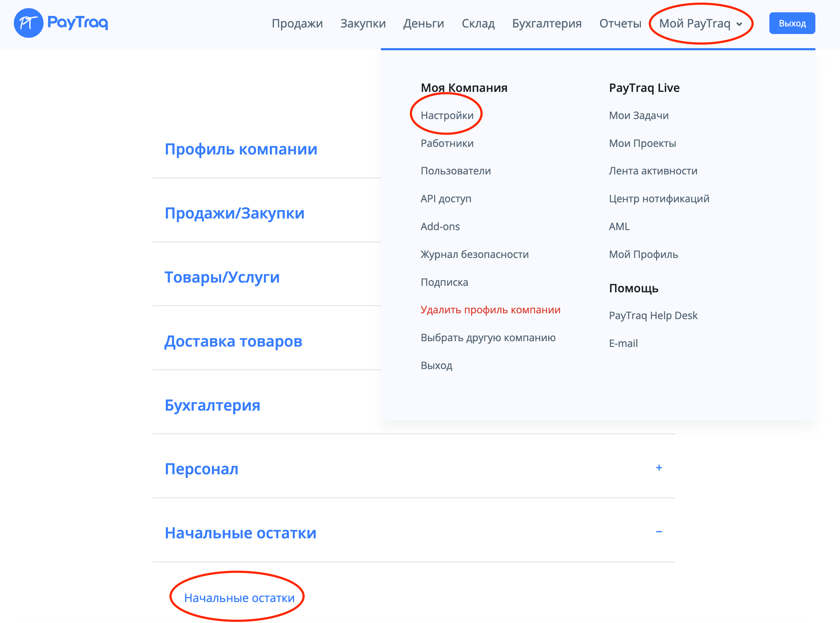Screen dimensions: 840x623
Task: Click the Начальные остатки sub-link
Action: [x=239, y=598]
